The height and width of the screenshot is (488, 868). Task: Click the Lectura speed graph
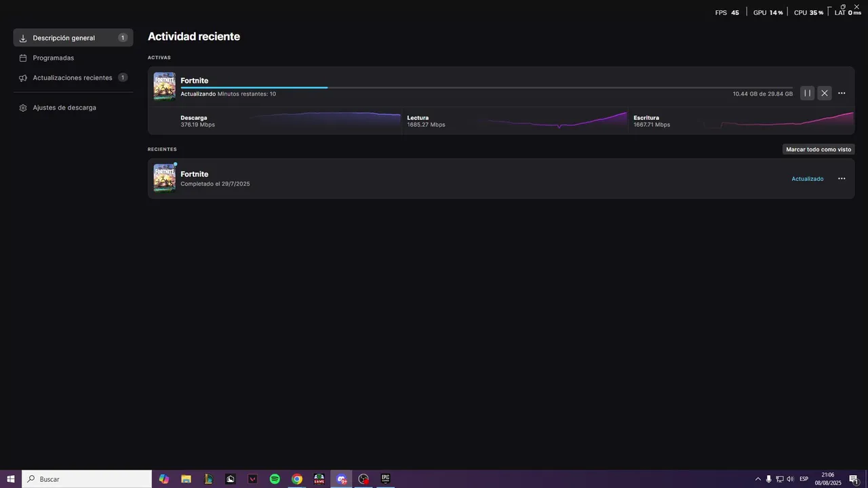[556, 121]
